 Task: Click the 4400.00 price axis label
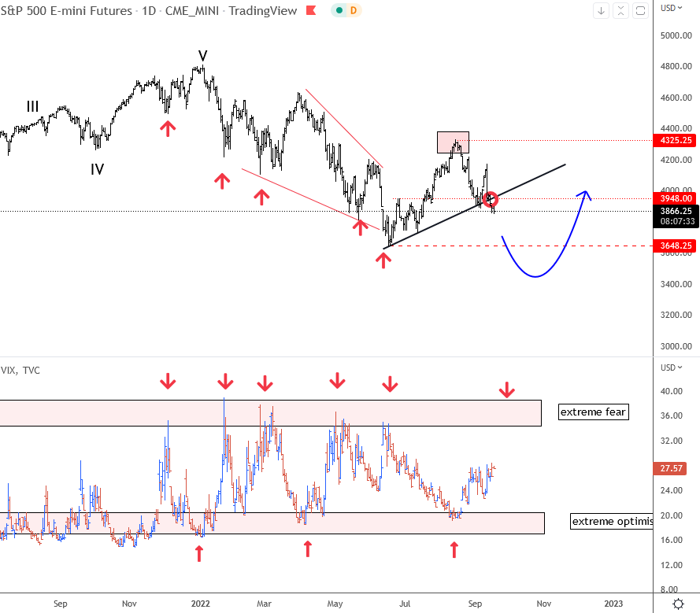(676, 128)
